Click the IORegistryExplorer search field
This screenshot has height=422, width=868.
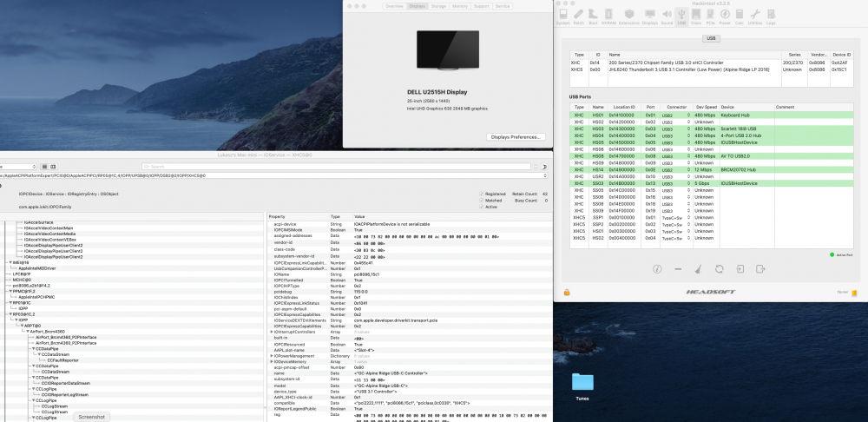337,167
